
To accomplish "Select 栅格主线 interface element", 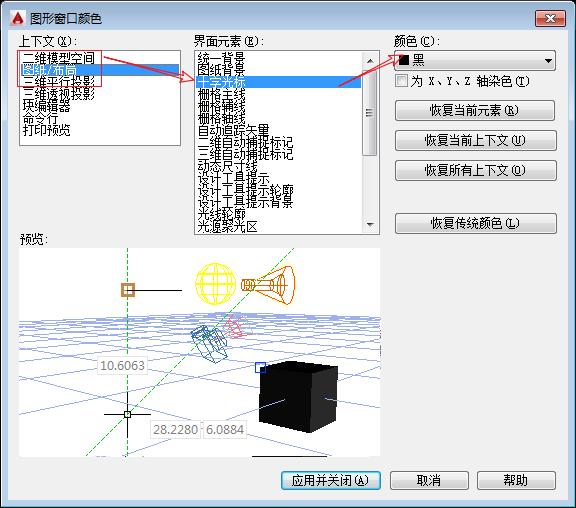I will (221, 94).
